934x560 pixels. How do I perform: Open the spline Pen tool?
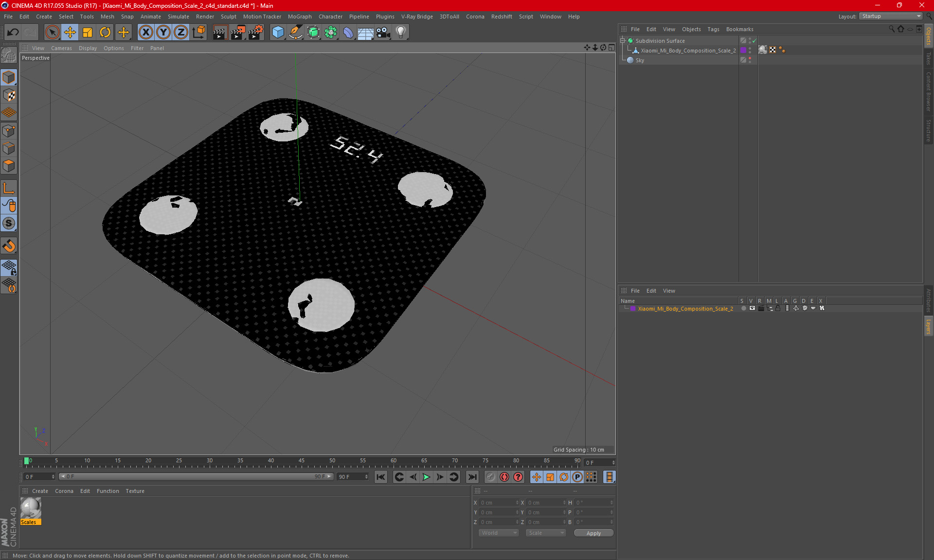point(296,33)
